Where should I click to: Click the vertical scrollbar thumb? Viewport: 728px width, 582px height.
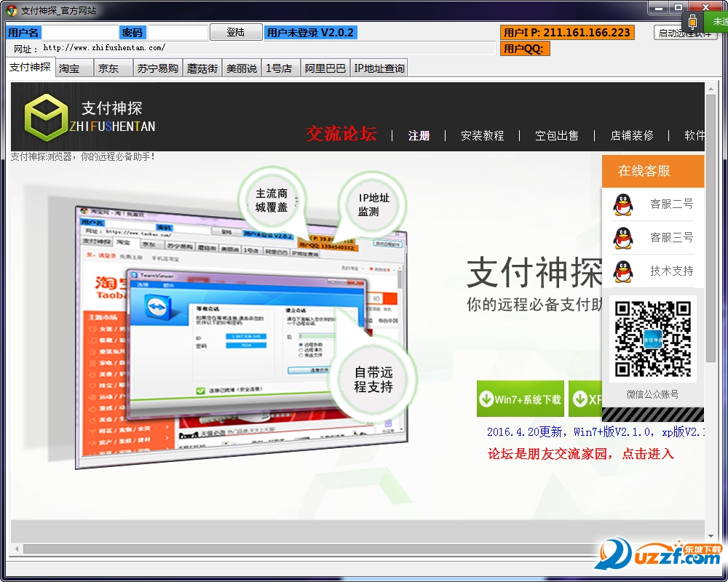point(711,228)
